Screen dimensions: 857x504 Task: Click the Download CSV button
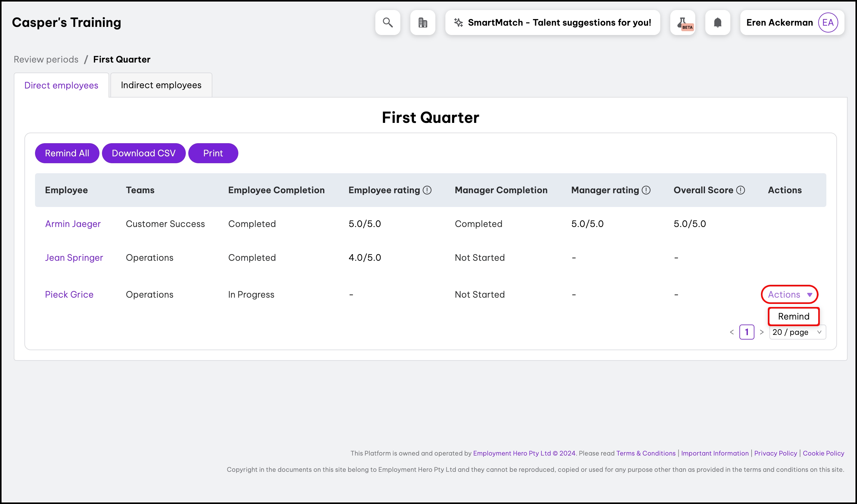pyautogui.click(x=144, y=153)
